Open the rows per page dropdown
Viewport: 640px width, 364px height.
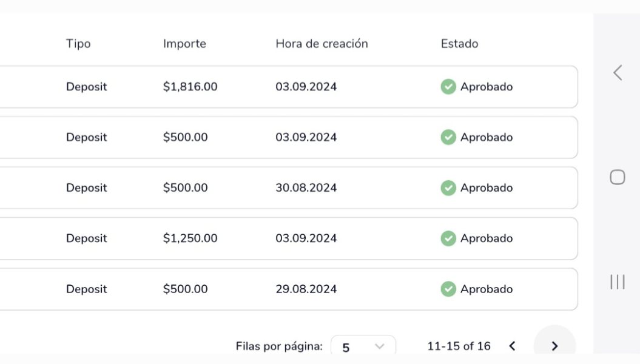coord(363,347)
